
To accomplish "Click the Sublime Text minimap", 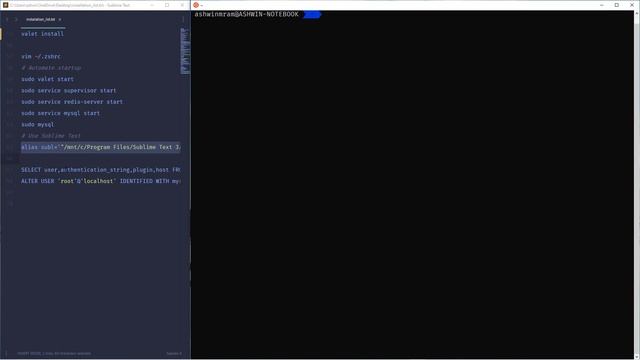I will click(185, 51).
